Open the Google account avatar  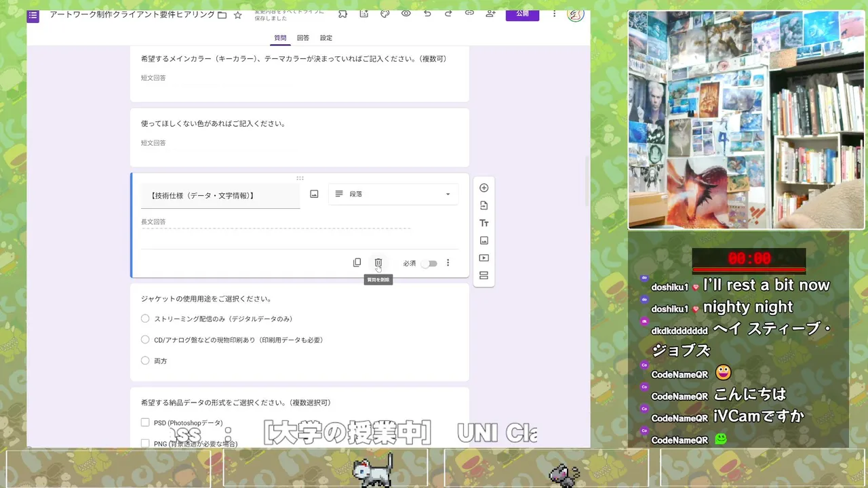pos(575,14)
